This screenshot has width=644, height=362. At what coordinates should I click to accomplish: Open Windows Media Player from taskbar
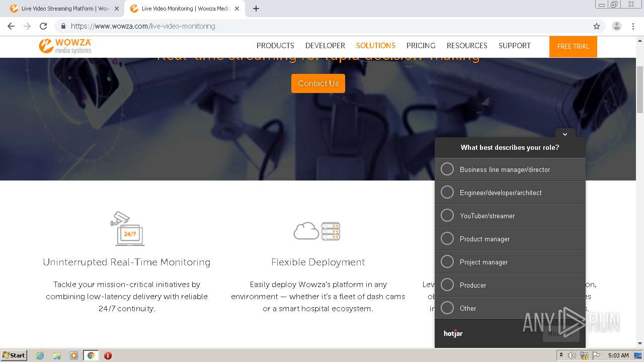[74, 355]
